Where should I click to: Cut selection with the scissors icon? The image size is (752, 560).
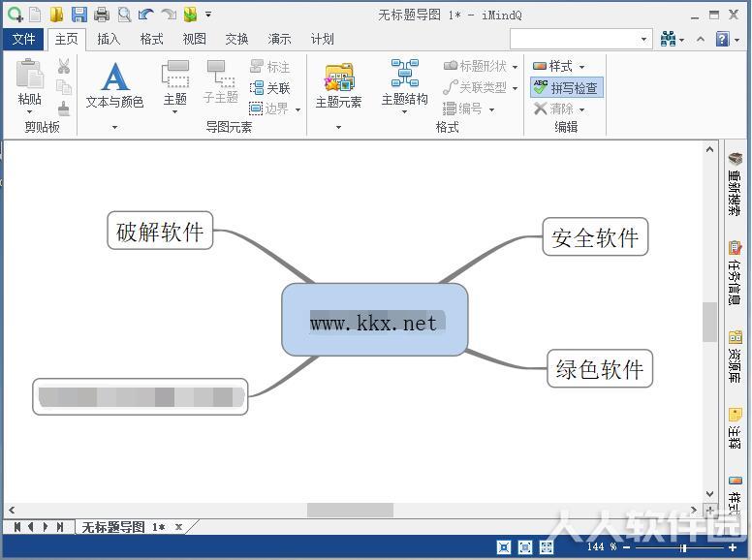pyautogui.click(x=64, y=66)
